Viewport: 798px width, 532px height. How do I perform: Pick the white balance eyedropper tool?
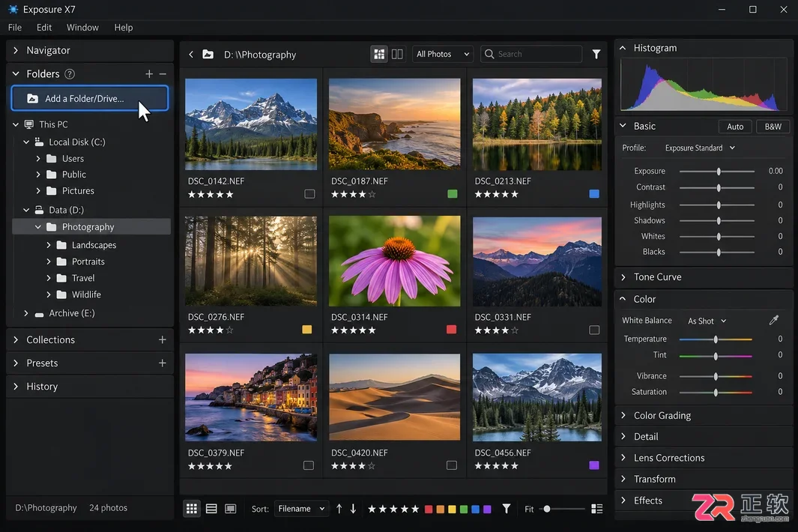pos(773,320)
